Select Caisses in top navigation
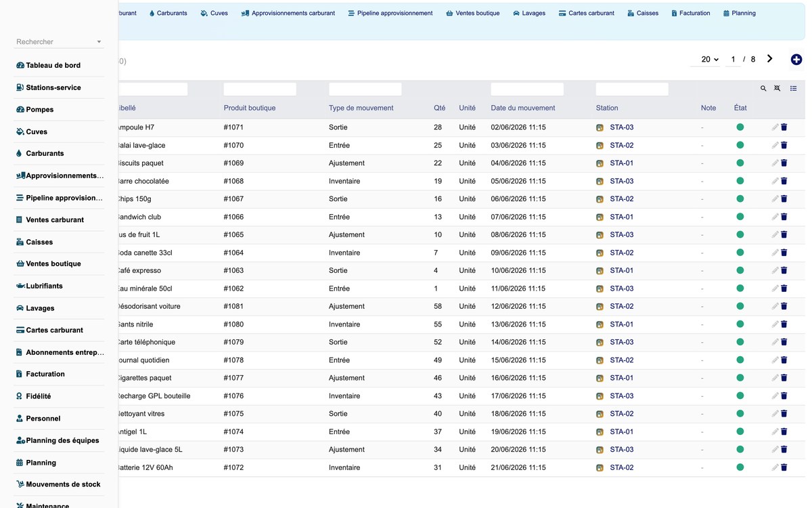 tap(643, 13)
